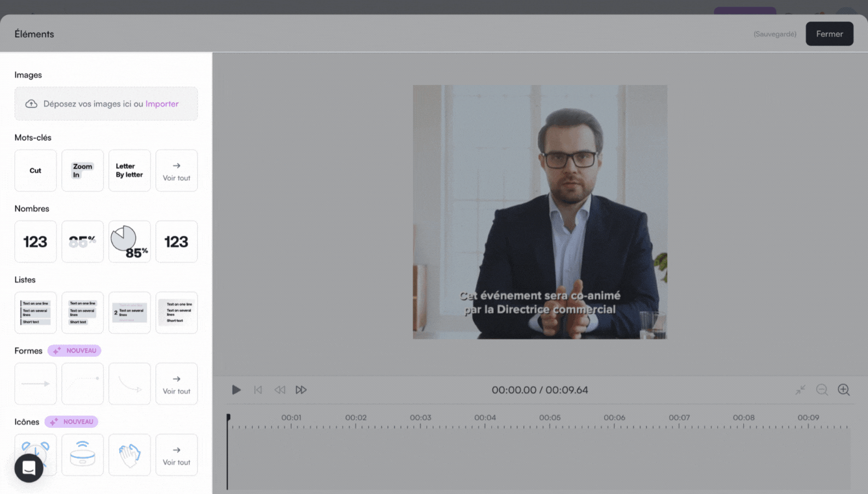Click the 00:00.00 / 00:09.64 time display

[x=539, y=390]
